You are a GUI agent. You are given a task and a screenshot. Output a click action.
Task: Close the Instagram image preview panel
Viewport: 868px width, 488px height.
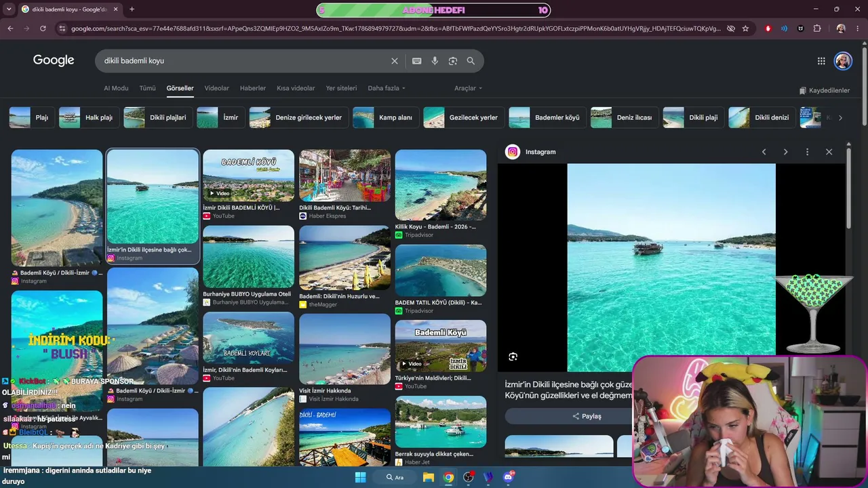coord(829,152)
